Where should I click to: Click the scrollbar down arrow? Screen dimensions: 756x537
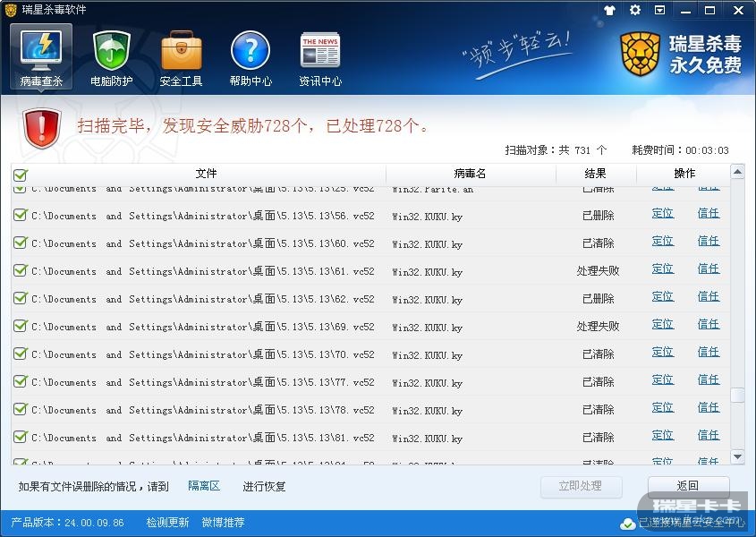pos(738,456)
